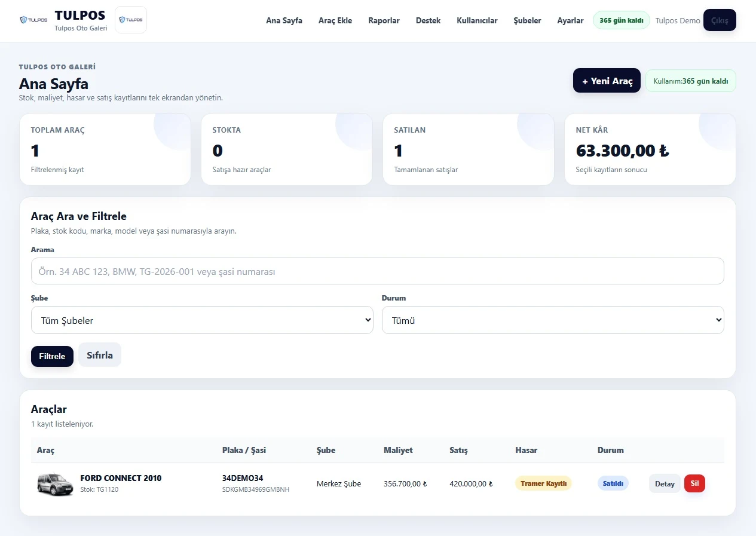The height and width of the screenshot is (536, 756).
Task: Expand the Şube dropdown showing Tüm Şubeler
Action: coord(202,320)
